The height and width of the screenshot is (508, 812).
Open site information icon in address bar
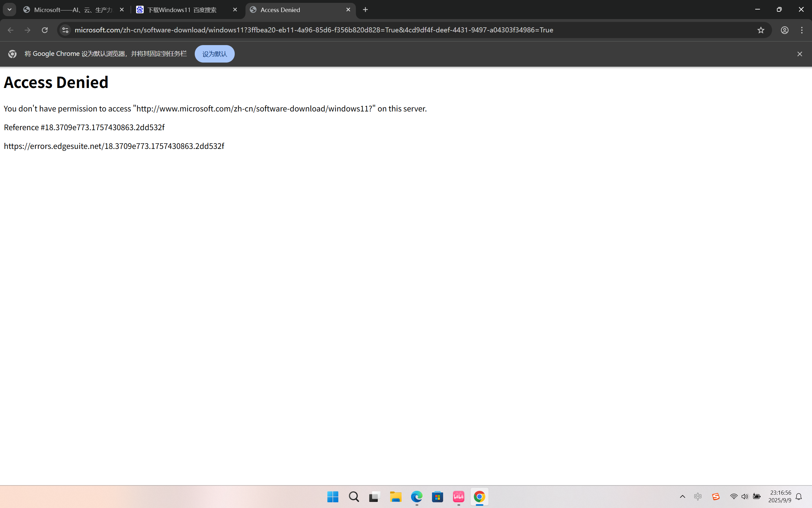(x=65, y=30)
